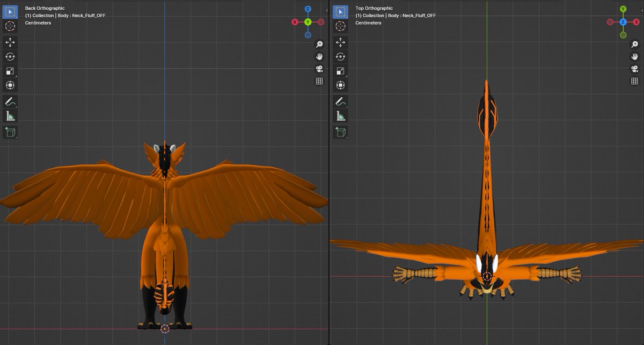The height and width of the screenshot is (345, 644).
Task: Click green Y axis on Top Orthographic gizmo
Action: (x=623, y=9)
